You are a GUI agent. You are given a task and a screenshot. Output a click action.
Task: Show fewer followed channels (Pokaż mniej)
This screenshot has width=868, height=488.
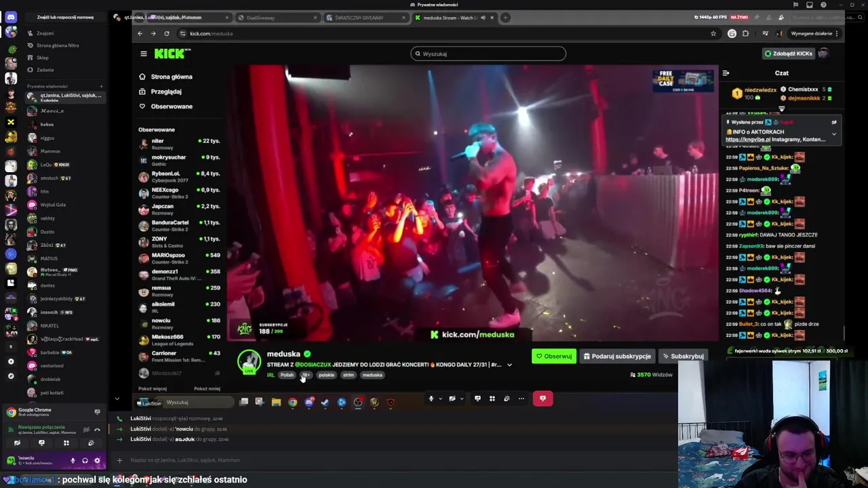[207, 389]
